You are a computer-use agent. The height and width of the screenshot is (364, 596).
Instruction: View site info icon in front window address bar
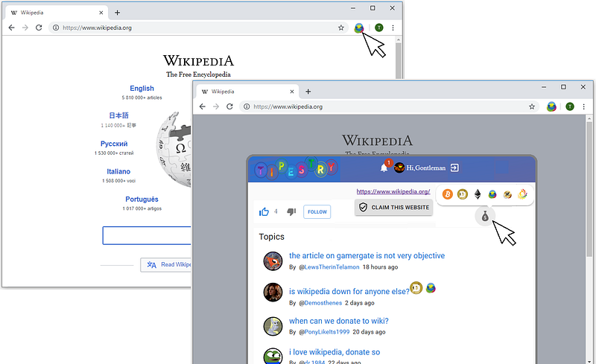247,106
